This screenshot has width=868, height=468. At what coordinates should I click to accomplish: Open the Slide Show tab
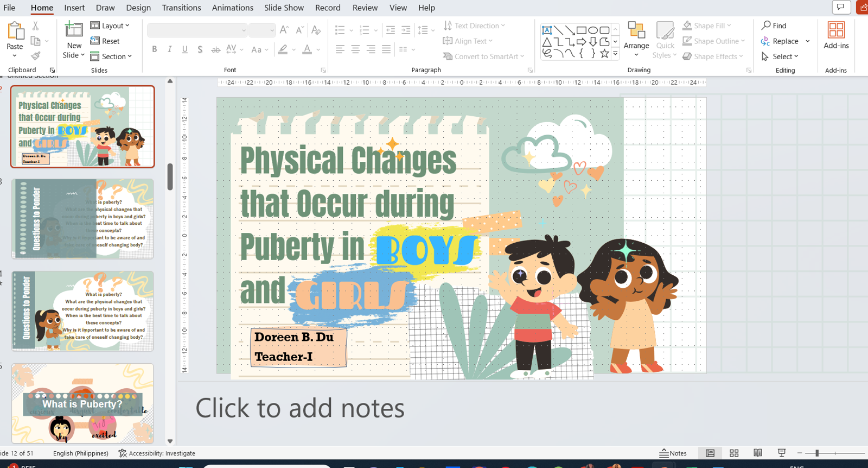point(284,8)
